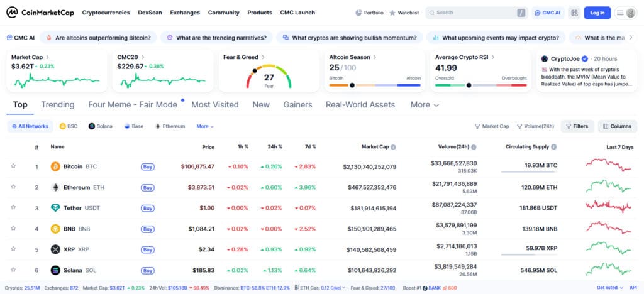The height and width of the screenshot is (294, 644).
Task: Star Bitcoin to add to watchlist
Action: pos(13,166)
